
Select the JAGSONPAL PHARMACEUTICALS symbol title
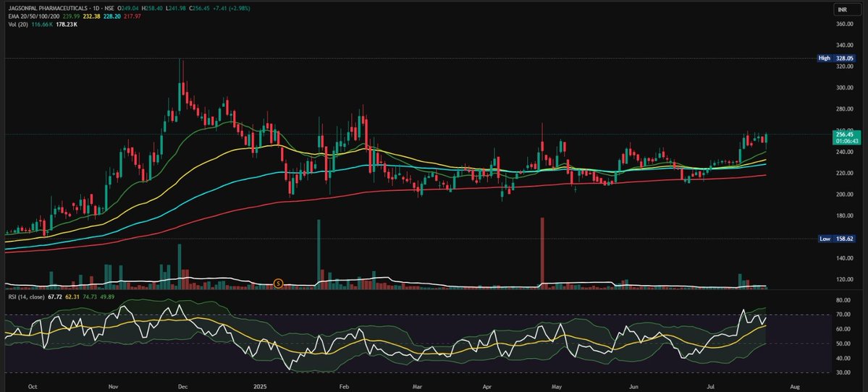(x=48, y=8)
